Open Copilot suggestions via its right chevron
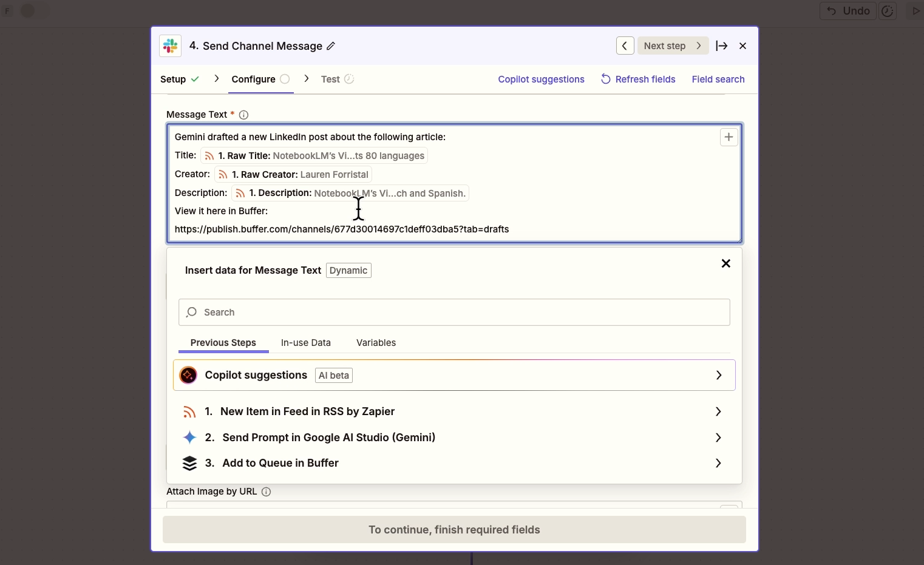Screen dimensions: 924x565 [718, 375]
